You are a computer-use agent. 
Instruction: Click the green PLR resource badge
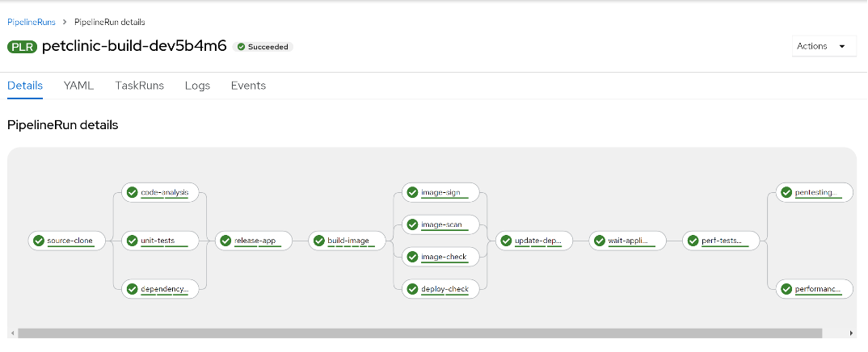22,47
